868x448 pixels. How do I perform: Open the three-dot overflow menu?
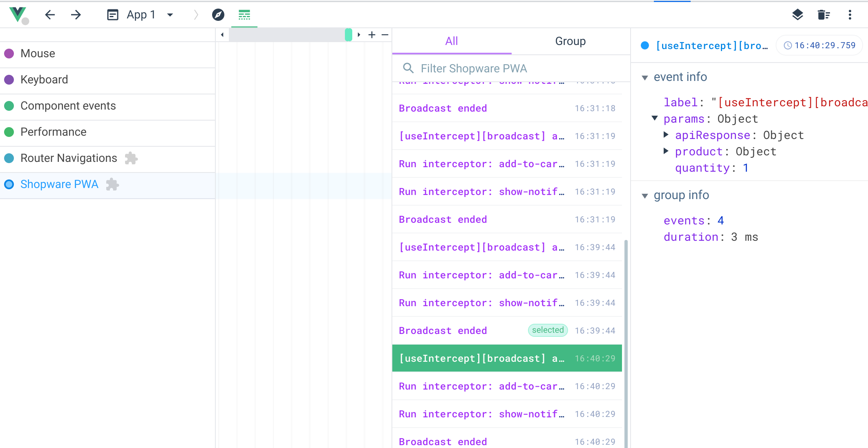click(850, 15)
